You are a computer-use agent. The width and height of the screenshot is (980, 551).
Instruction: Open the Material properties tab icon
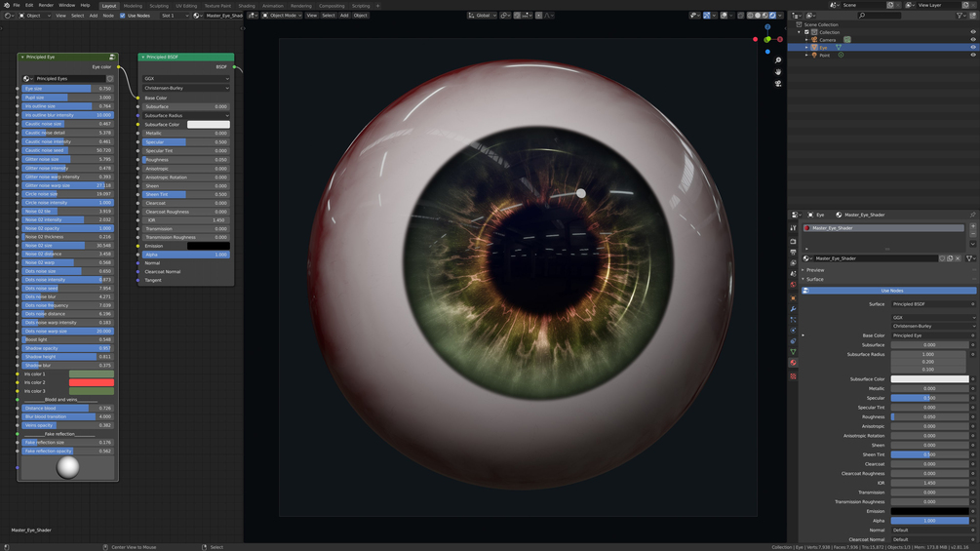coord(793,363)
